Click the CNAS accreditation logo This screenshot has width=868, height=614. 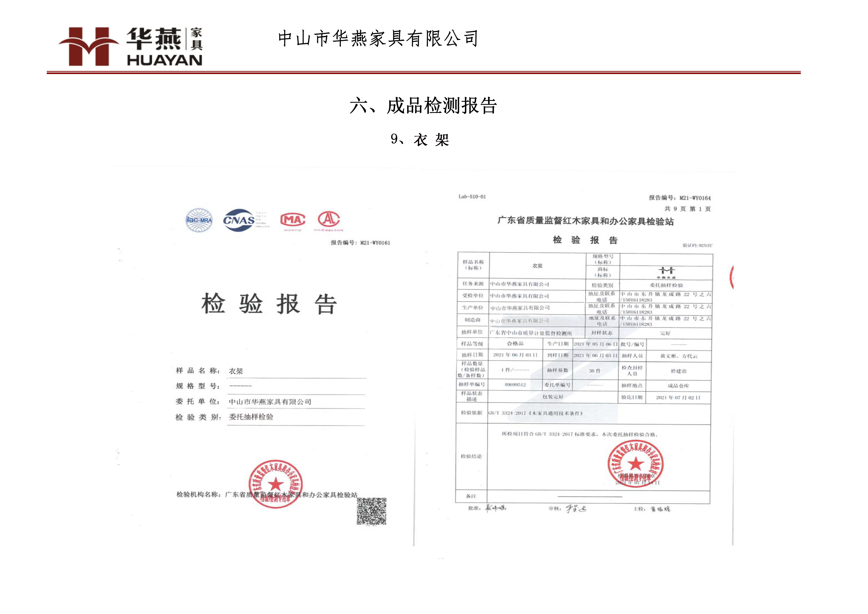239,220
